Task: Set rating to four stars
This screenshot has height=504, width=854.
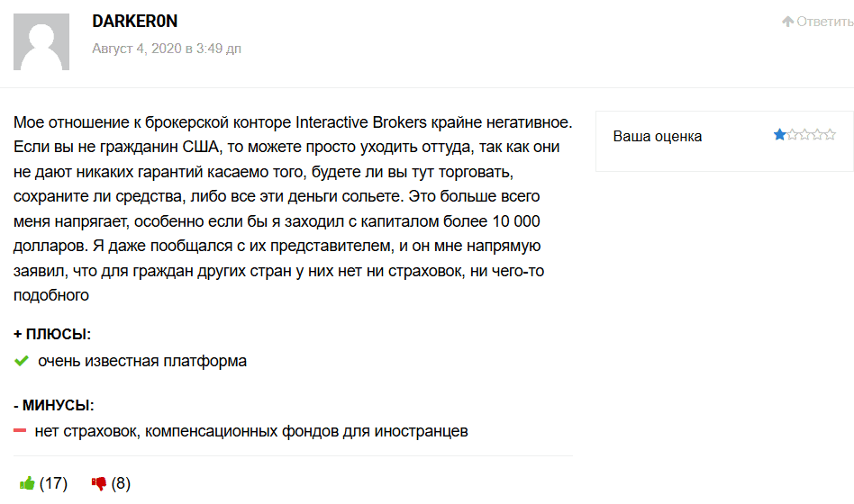Action: click(817, 135)
